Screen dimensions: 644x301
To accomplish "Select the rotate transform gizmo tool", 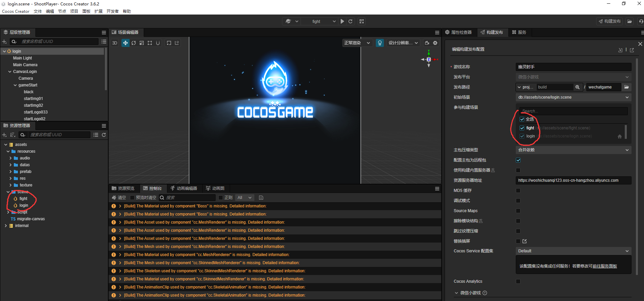I will click(x=134, y=43).
